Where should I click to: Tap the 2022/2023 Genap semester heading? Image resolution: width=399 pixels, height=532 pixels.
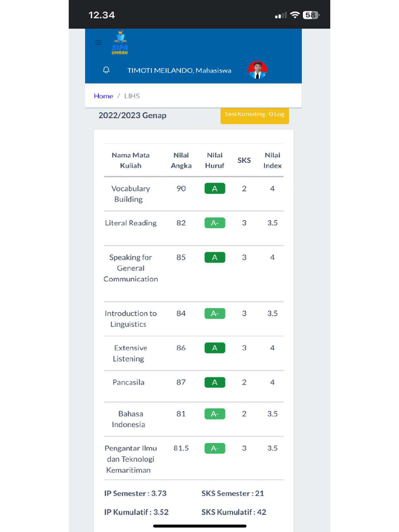point(132,115)
